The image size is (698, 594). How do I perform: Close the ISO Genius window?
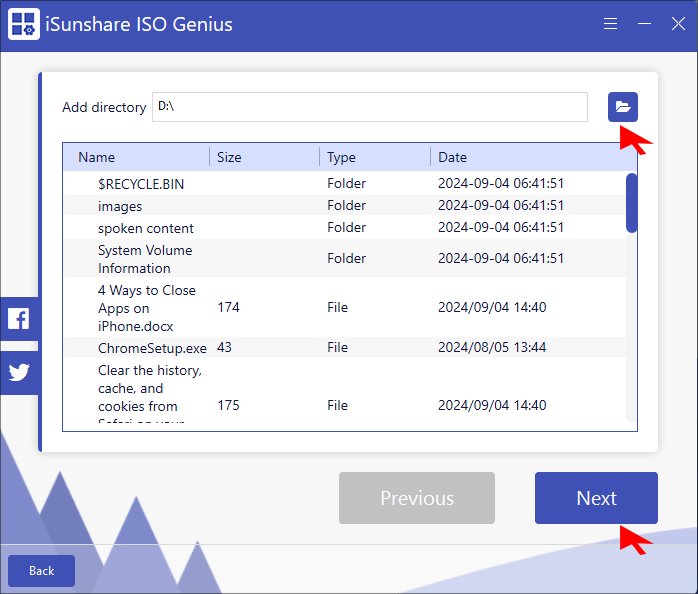[x=677, y=24]
